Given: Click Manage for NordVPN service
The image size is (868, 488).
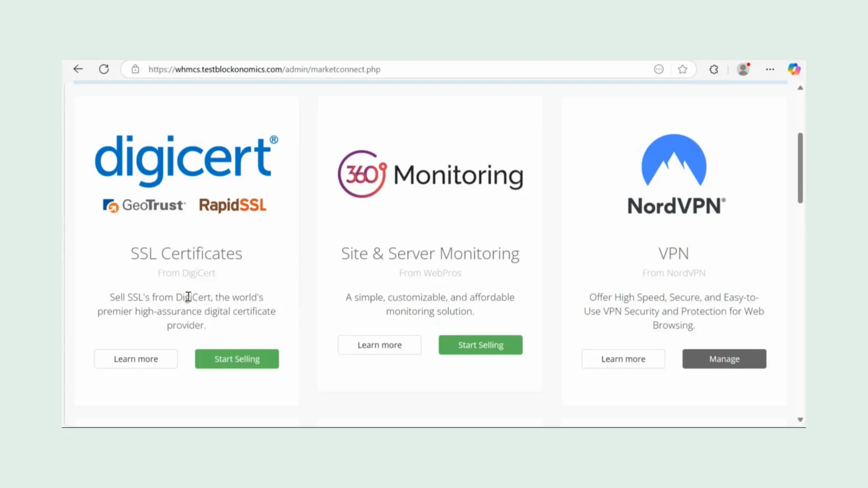Looking at the screenshot, I should click(724, 359).
